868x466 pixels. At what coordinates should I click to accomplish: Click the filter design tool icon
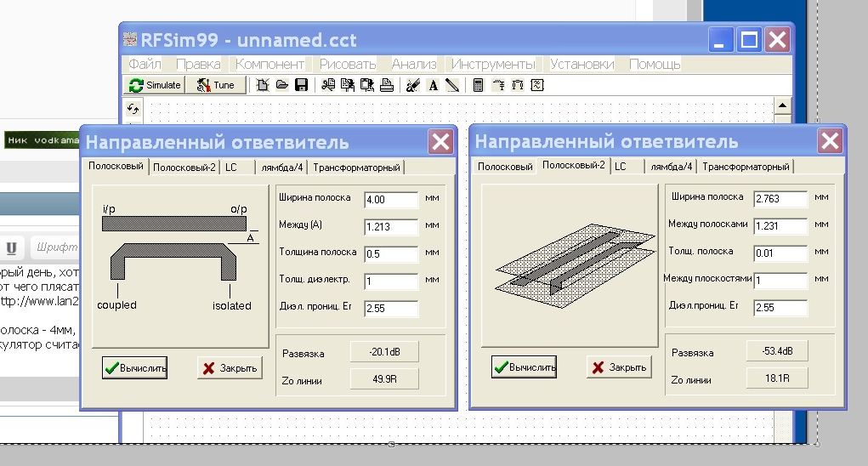click(537, 85)
